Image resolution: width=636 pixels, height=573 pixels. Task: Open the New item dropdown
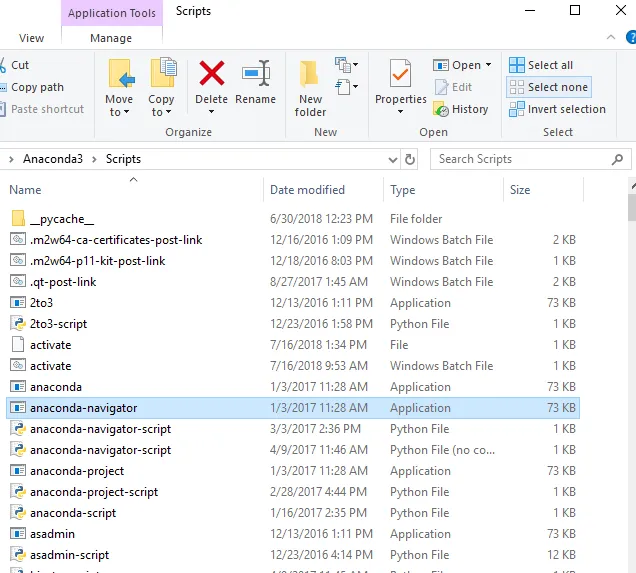coord(346,64)
